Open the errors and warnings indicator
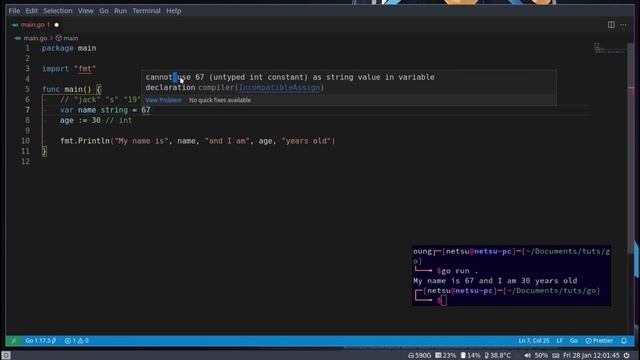The width and height of the screenshot is (640, 360). pos(77,340)
